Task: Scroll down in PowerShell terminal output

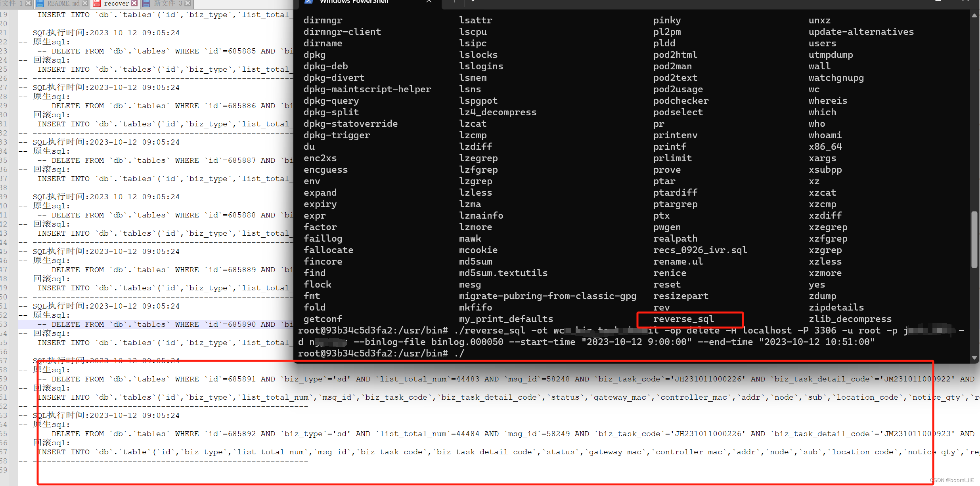Action: (974, 355)
